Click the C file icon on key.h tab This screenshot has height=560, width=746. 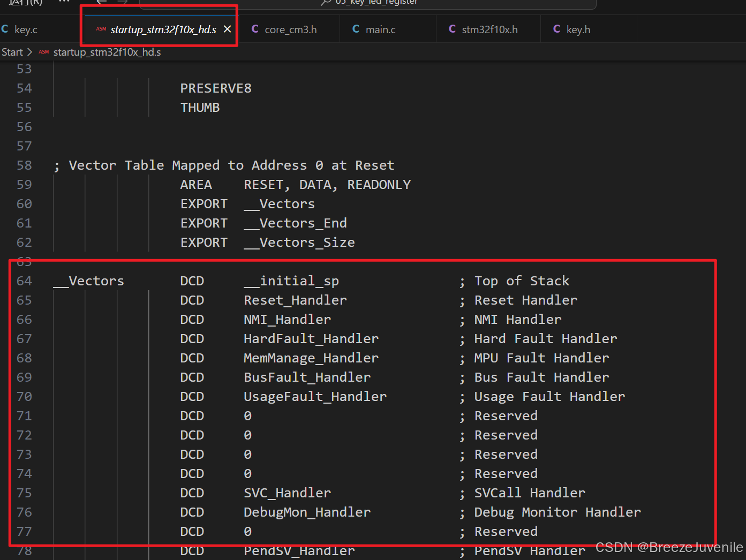tap(556, 29)
